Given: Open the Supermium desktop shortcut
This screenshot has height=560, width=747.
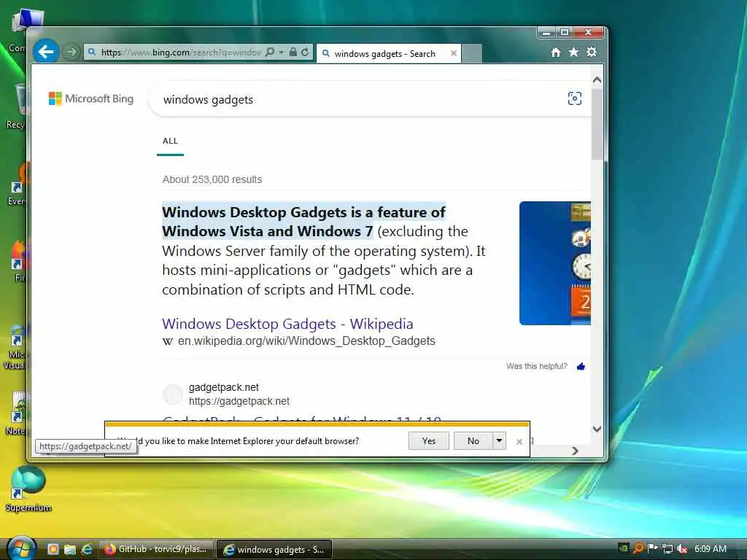Looking at the screenshot, I should pos(28,488).
